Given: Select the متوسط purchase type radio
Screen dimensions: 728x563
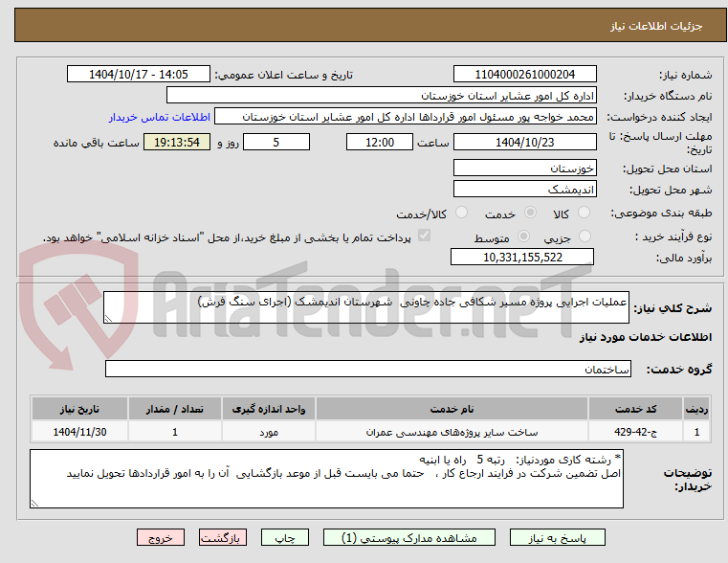Looking at the screenshot, I should 523,236.
